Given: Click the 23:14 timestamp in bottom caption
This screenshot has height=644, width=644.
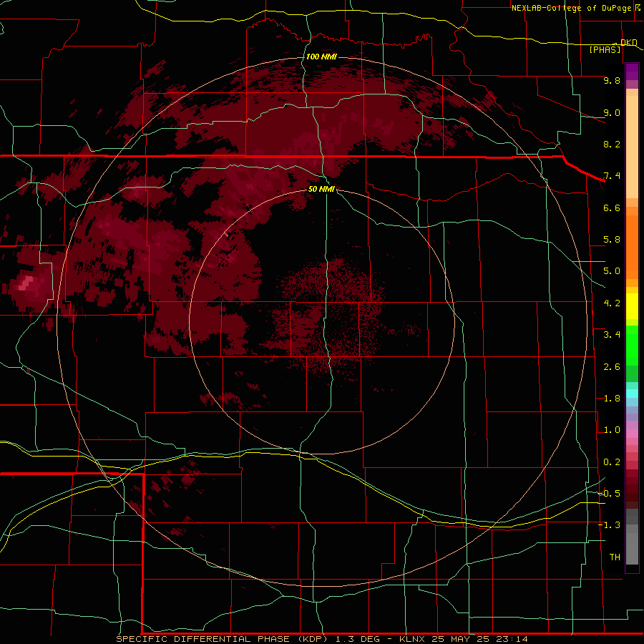Looking at the screenshot, I should tap(513, 639).
